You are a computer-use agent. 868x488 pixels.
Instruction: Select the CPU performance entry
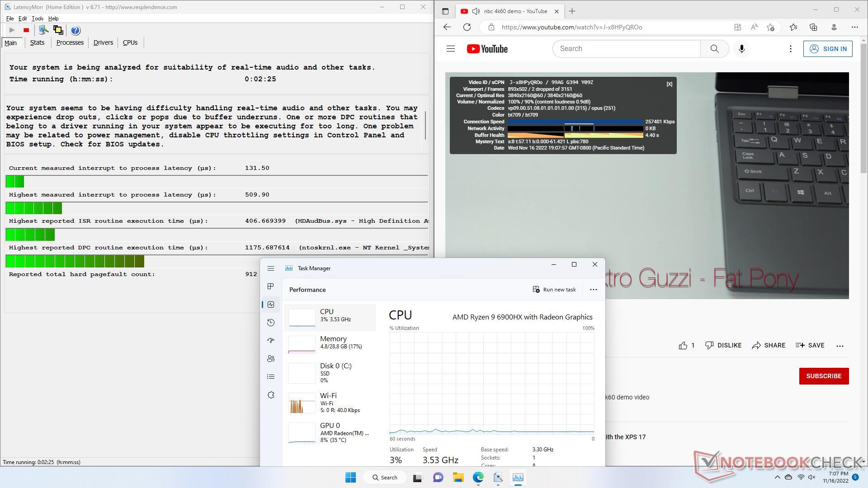[x=330, y=317]
